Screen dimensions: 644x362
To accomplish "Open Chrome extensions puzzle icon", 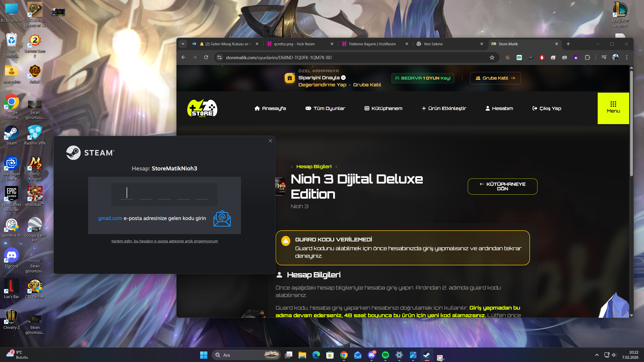I will 587,57.
